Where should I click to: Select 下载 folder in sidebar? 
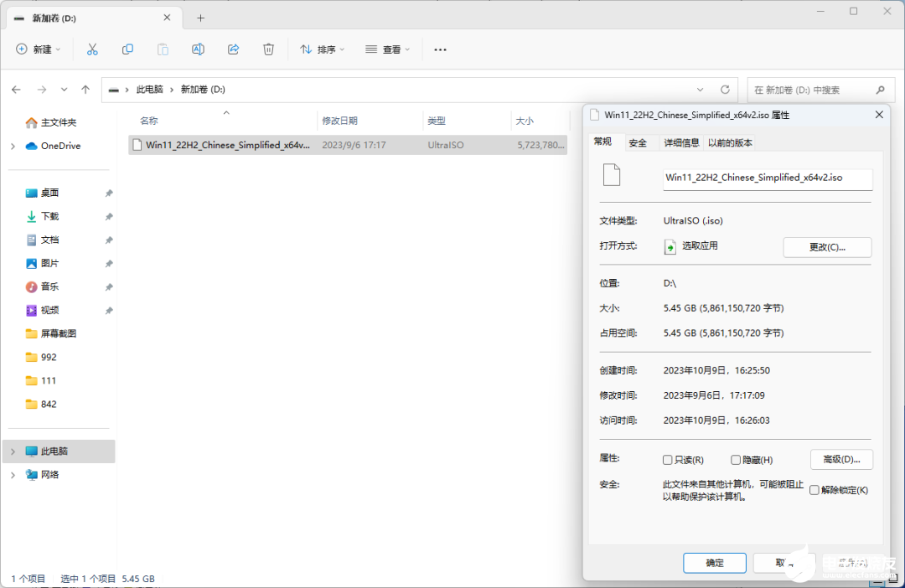pyautogui.click(x=50, y=216)
